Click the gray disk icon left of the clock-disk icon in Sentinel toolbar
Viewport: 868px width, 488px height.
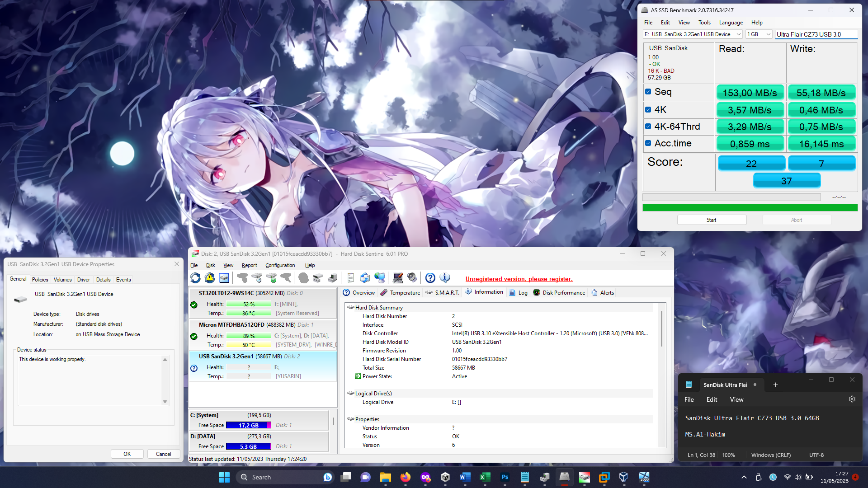[x=242, y=278]
